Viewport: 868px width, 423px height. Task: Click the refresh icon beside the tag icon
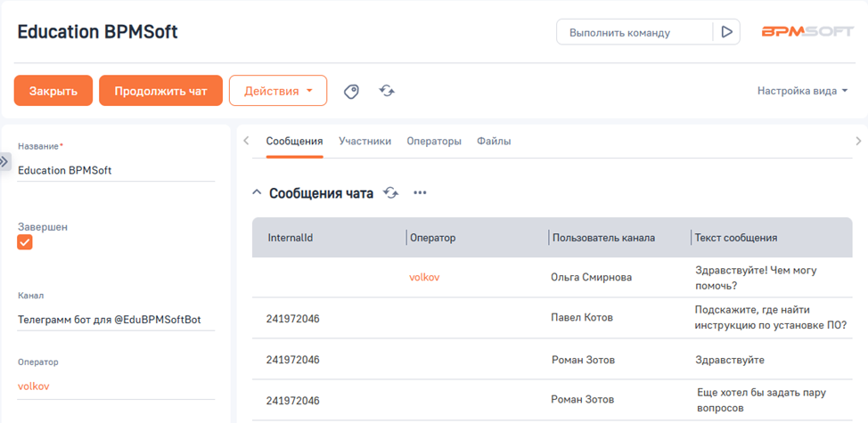[x=387, y=91]
